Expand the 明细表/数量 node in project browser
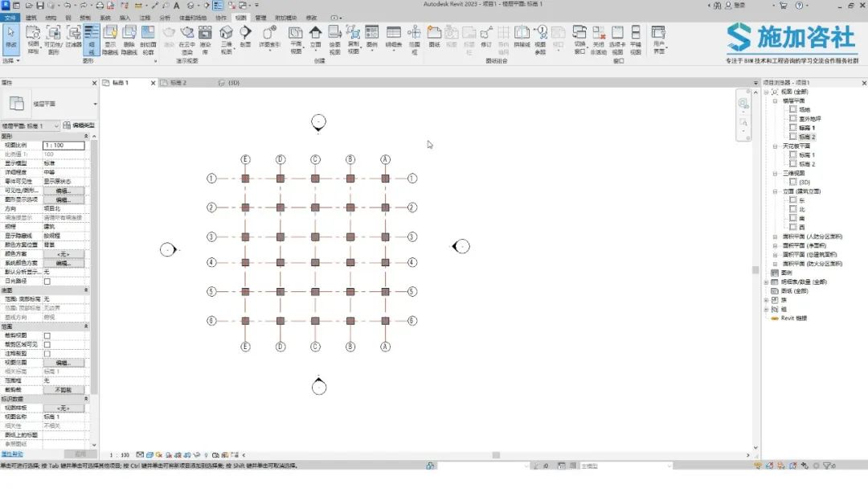868x489 pixels. pos(766,281)
